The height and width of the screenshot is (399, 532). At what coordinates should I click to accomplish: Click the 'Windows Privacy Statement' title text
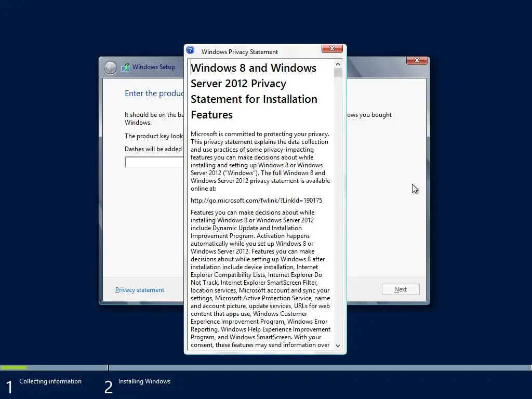click(240, 52)
